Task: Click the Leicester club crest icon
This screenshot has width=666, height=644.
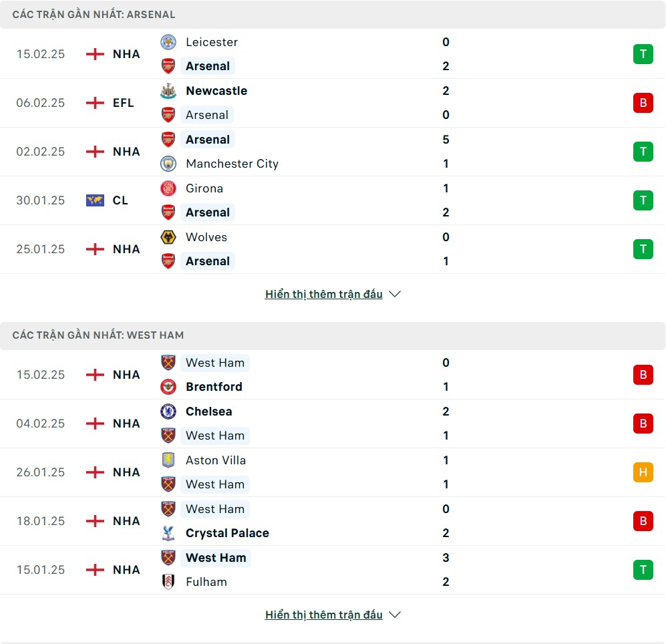Action: point(168,42)
